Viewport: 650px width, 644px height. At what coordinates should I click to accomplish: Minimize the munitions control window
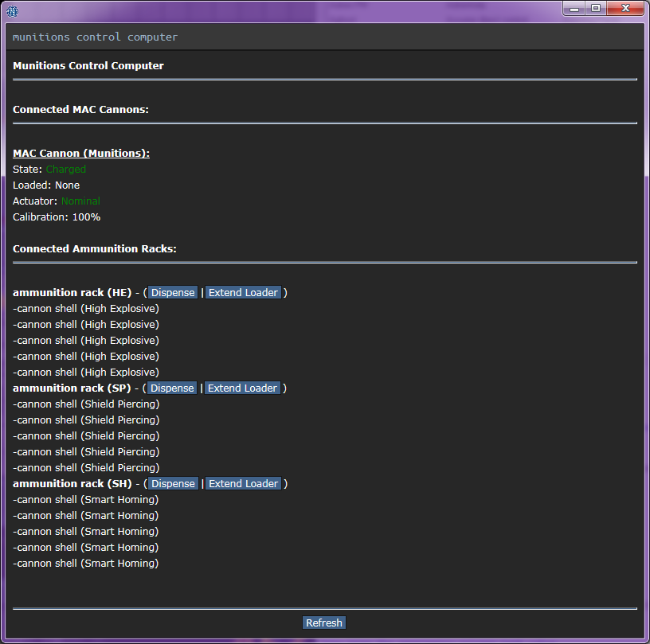pos(574,8)
